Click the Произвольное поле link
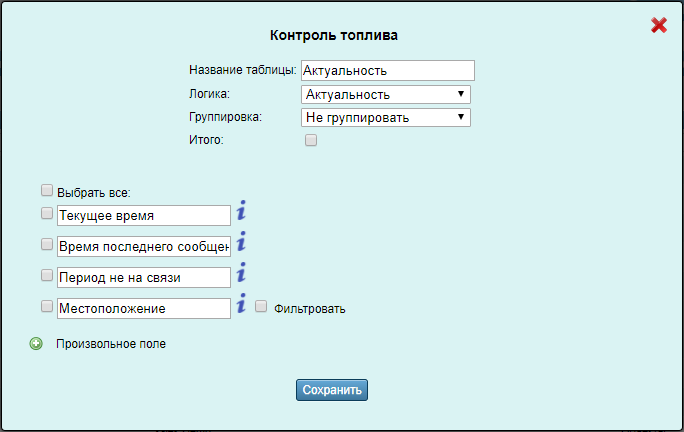This screenshot has width=684, height=432. pyautogui.click(x=111, y=344)
